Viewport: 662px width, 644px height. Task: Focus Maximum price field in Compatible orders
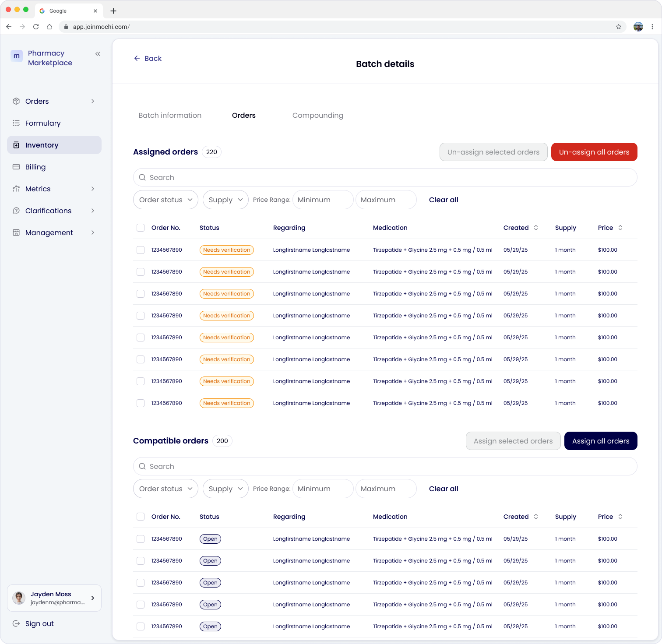[386, 489]
